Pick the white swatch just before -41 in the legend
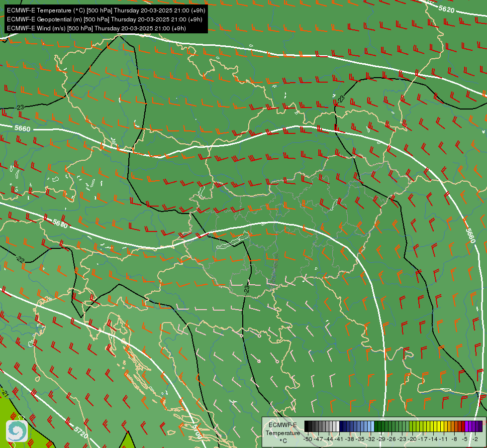The width and height of the screenshot is (487, 448). coord(338,426)
